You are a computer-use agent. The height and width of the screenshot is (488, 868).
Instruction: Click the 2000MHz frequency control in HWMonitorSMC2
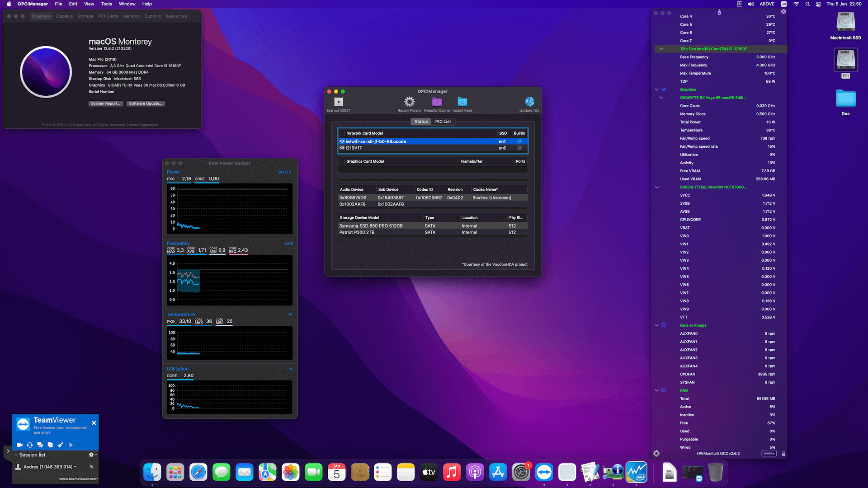769,453
